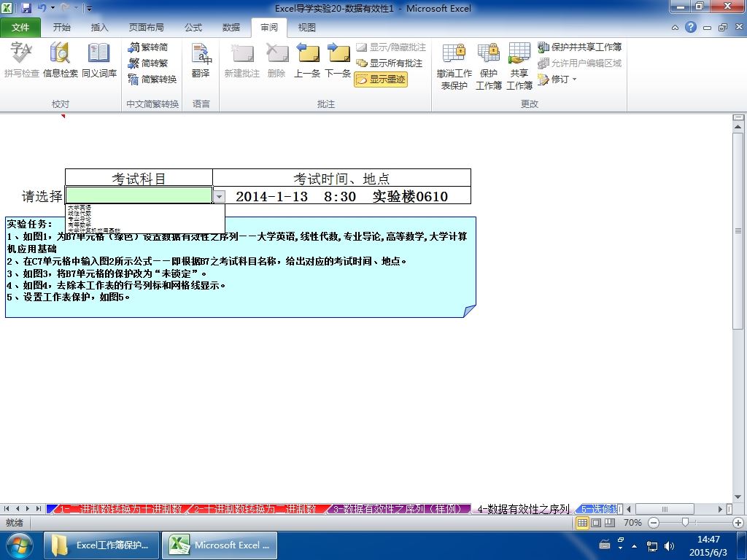The image size is (747, 560).
Task: Jump to first sheet tab arrow
Action: (x=7, y=508)
